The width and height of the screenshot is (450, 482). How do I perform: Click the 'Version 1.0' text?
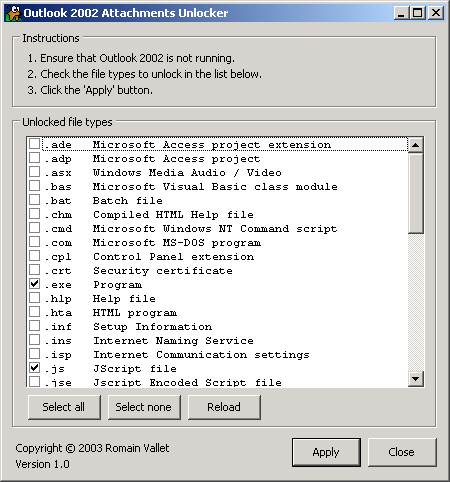pyautogui.click(x=42, y=464)
